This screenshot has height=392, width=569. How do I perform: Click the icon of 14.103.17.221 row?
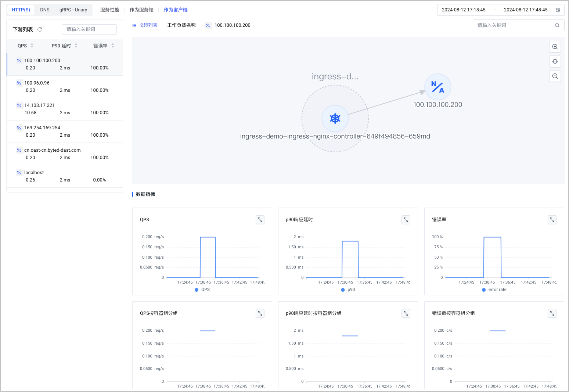(x=19, y=105)
